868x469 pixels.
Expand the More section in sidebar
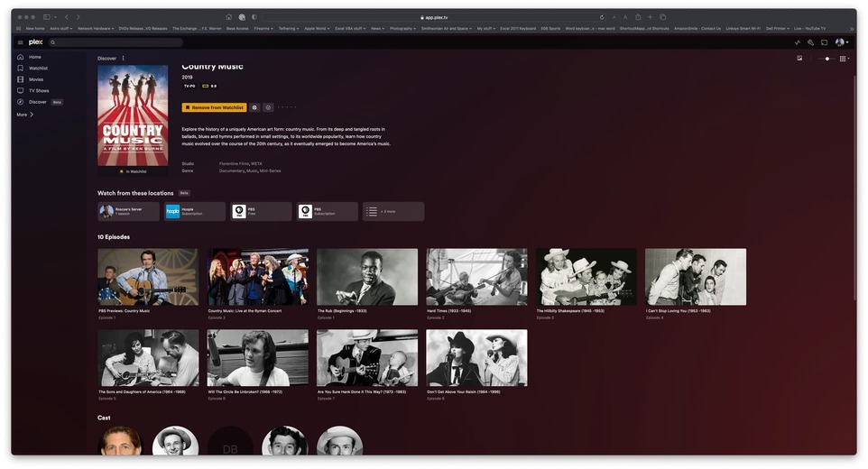(x=25, y=115)
